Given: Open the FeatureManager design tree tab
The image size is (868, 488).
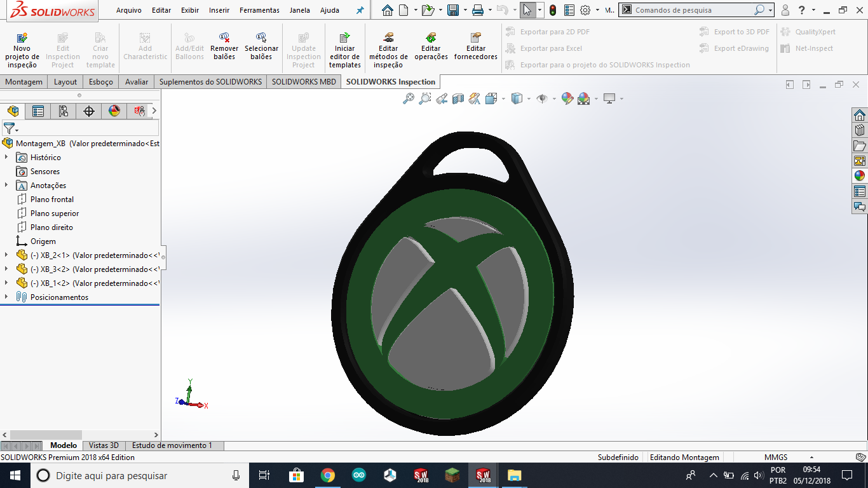Looking at the screenshot, I should pyautogui.click(x=13, y=111).
